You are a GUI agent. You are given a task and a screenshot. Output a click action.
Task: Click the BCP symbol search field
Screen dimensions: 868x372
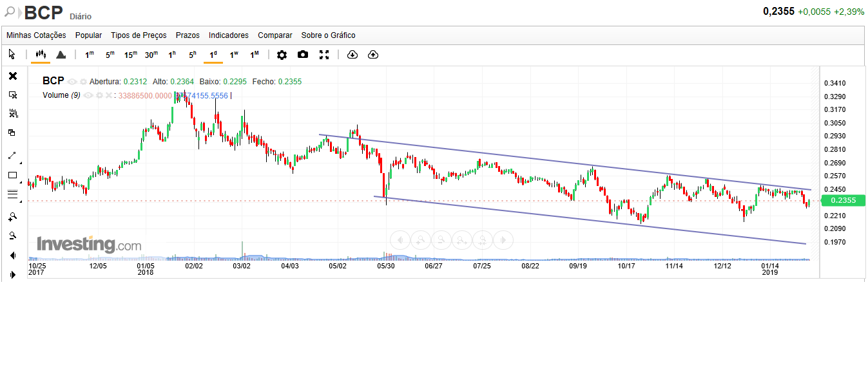click(44, 12)
